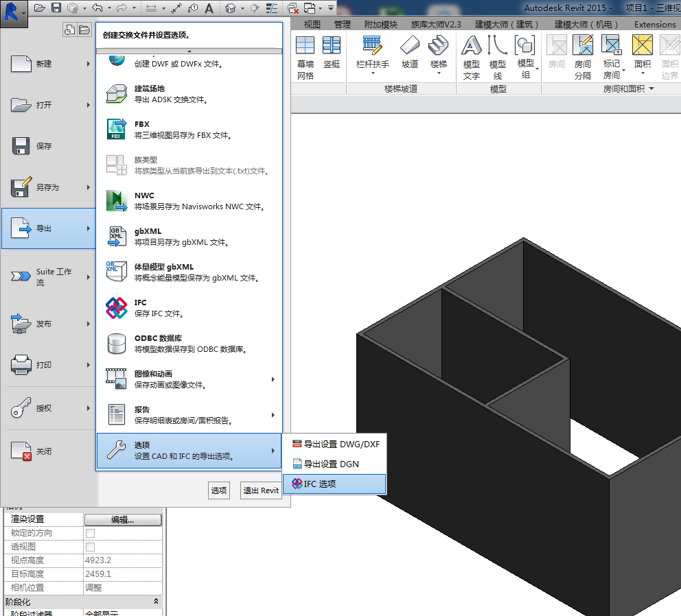
Task: Click the 视点高度 value field 4923.2
Action: click(123, 560)
